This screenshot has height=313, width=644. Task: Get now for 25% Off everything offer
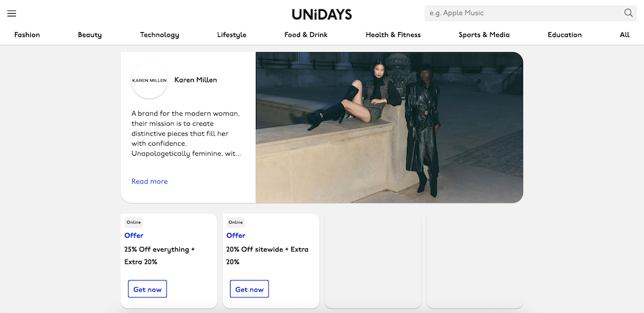[147, 289]
